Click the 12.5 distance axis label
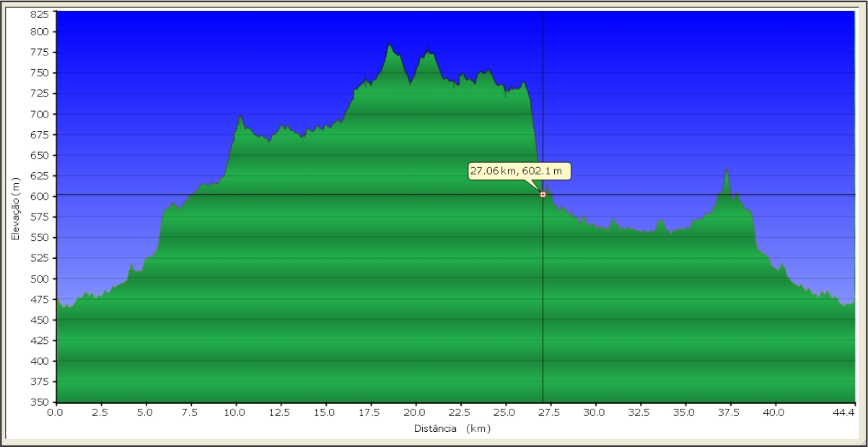 click(x=280, y=413)
